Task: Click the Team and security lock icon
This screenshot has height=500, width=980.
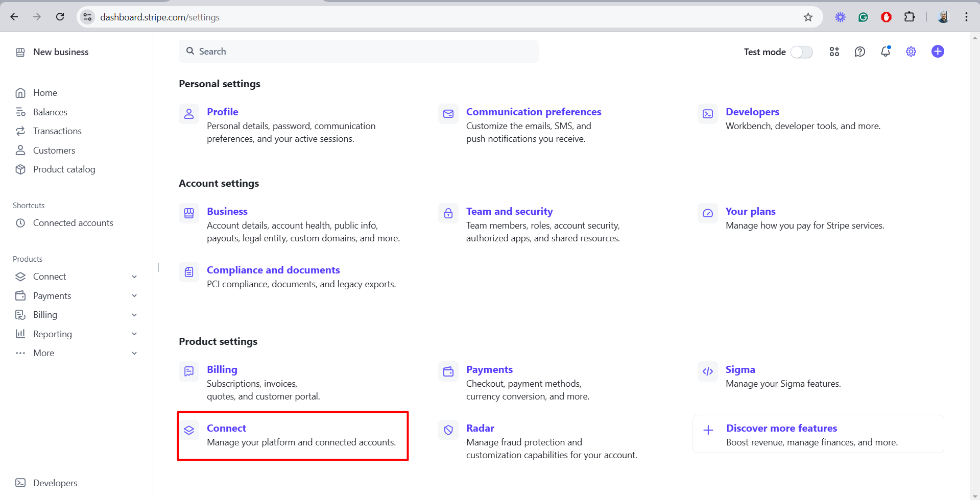Action: pos(448,213)
